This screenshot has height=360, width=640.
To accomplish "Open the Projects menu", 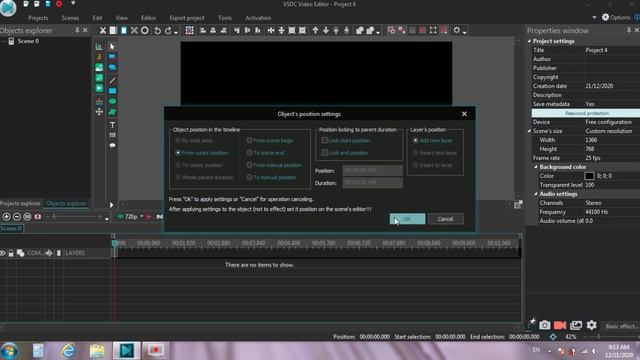I will pos(38,18).
